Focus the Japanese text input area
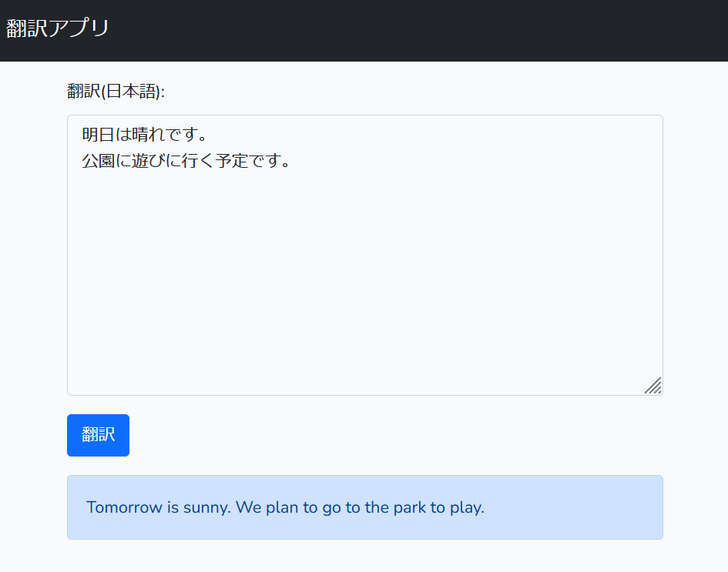 (365, 255)
